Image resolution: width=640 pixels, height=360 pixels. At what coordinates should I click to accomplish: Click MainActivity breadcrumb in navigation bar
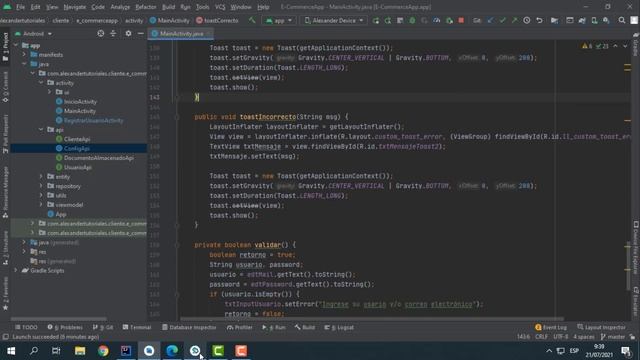[169, 20]
